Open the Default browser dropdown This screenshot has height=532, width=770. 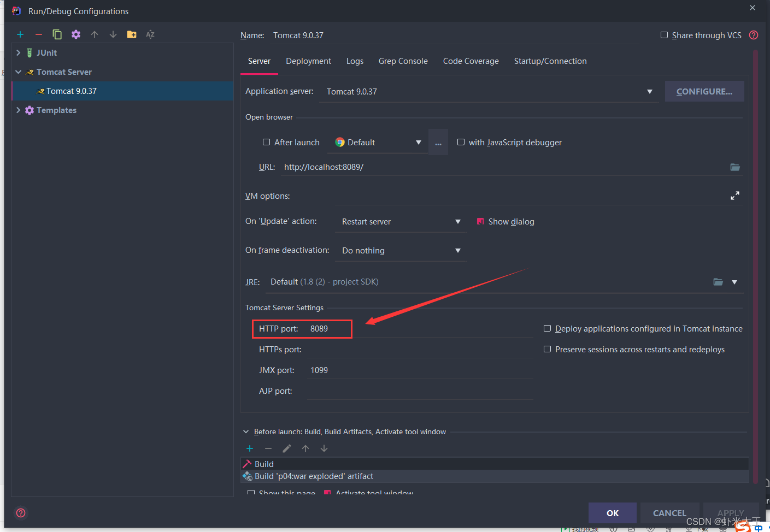click(419, 142)
